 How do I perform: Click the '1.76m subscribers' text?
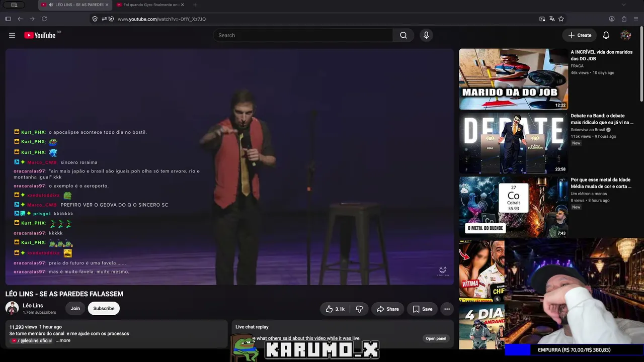click(x=39, y=312)
